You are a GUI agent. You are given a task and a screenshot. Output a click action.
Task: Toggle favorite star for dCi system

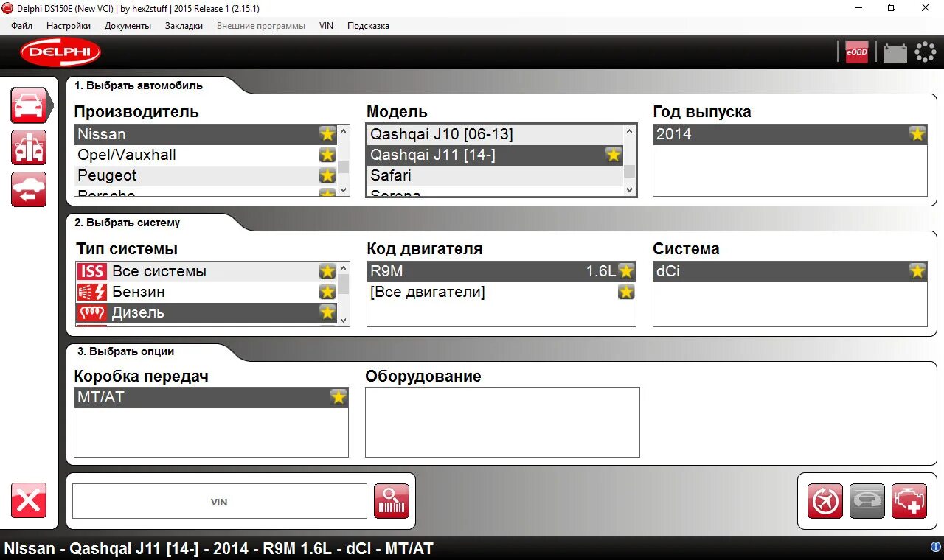917,271
